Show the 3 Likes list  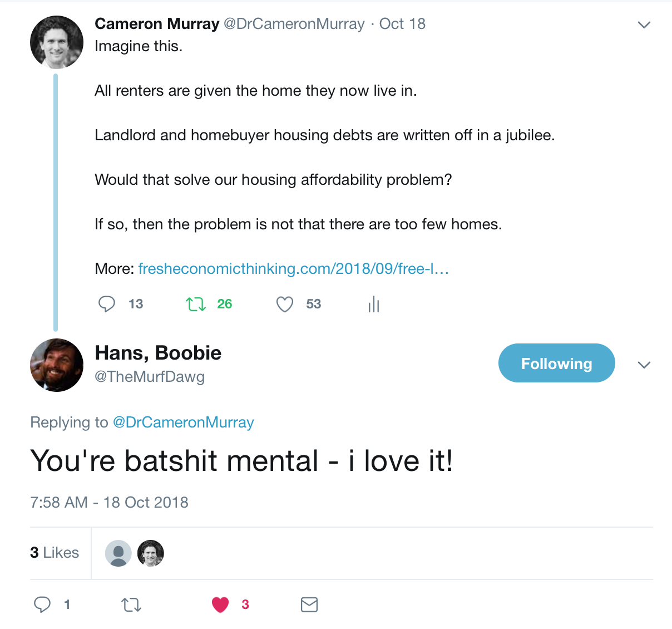55,553
